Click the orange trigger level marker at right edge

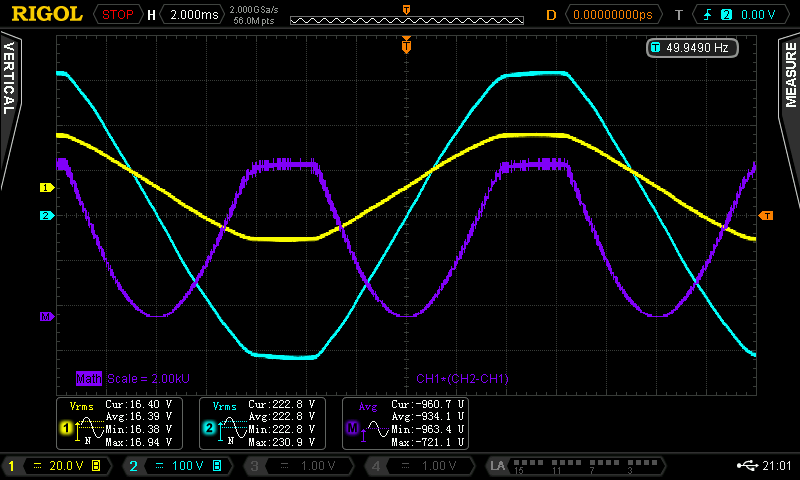pos(766,216)
